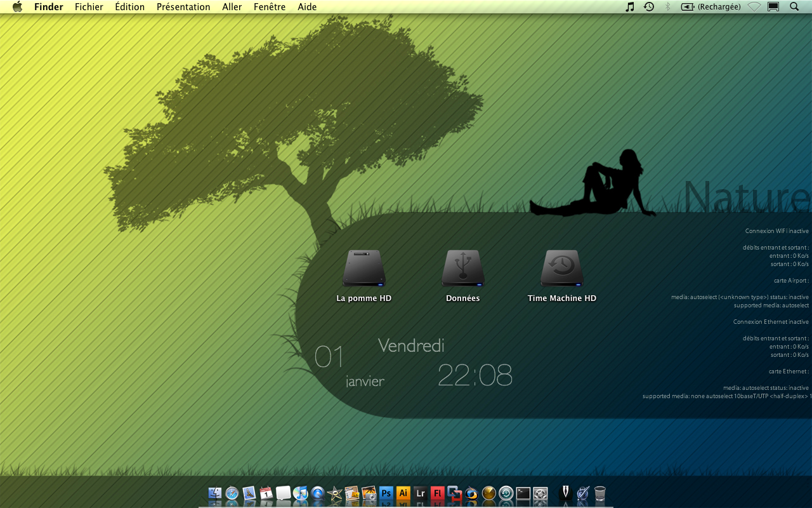The image size is (812, 508).
Task: Launch Adobe Flash from the Dock
Action: pyautogui.click(x=437, y=493)
